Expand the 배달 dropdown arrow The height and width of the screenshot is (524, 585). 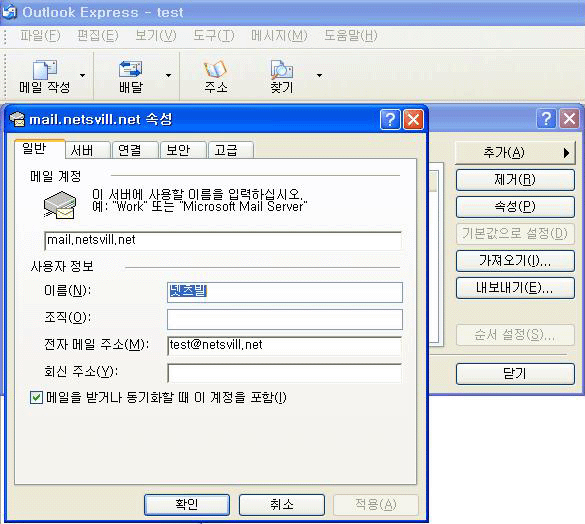[169, 75]
